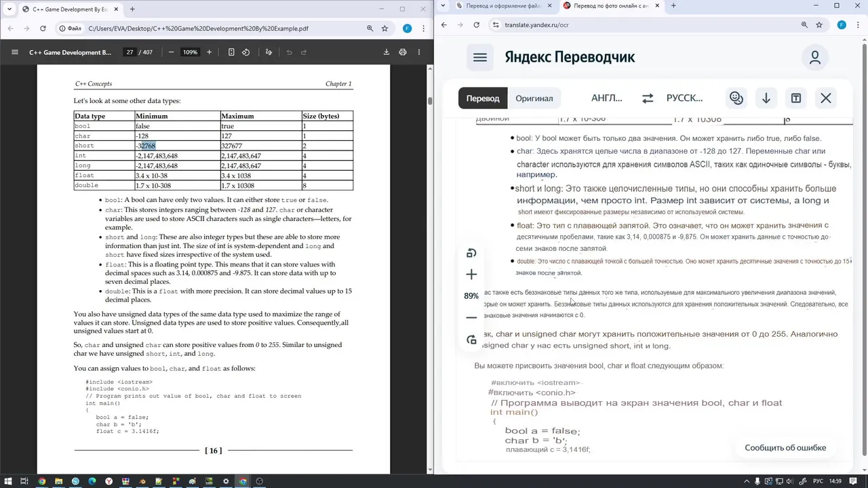868x488 pixels.
Task: View site info for translate.yandex.ru
Action: (496, 24)
